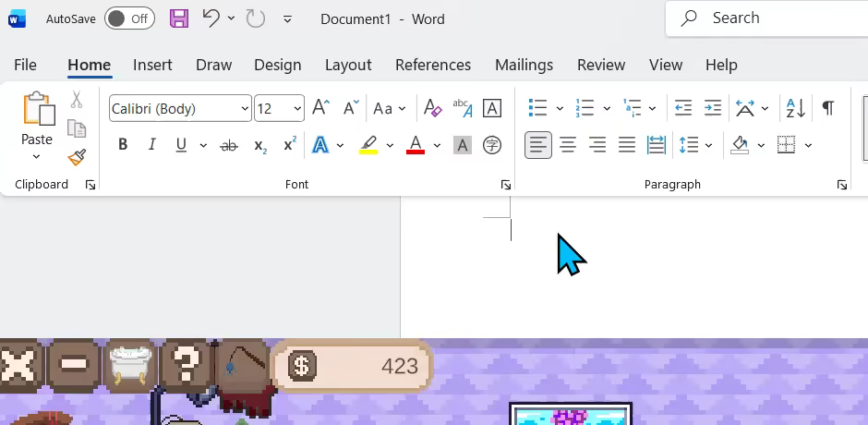Click the minus button in game bar
The height and width of the screenshot is (425, 868).
(74, 365)
